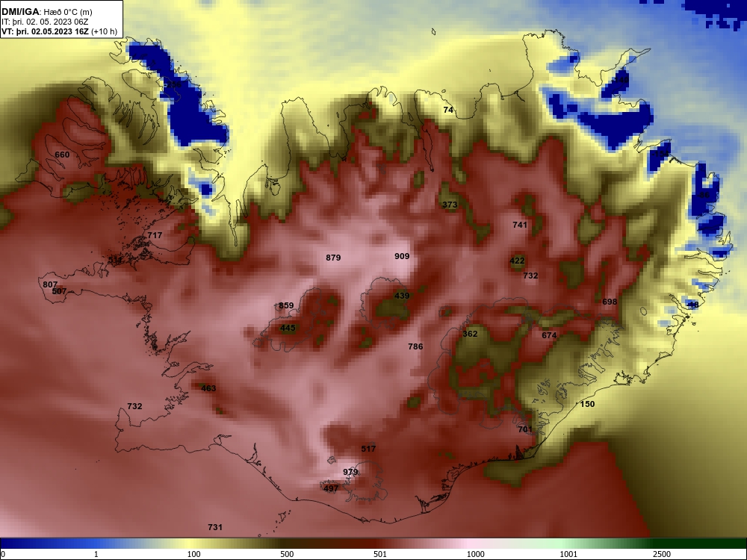Click the 731 value over the sea
Image resolution: width=747 pixels, height=560 pixels.
pos(215,527)
